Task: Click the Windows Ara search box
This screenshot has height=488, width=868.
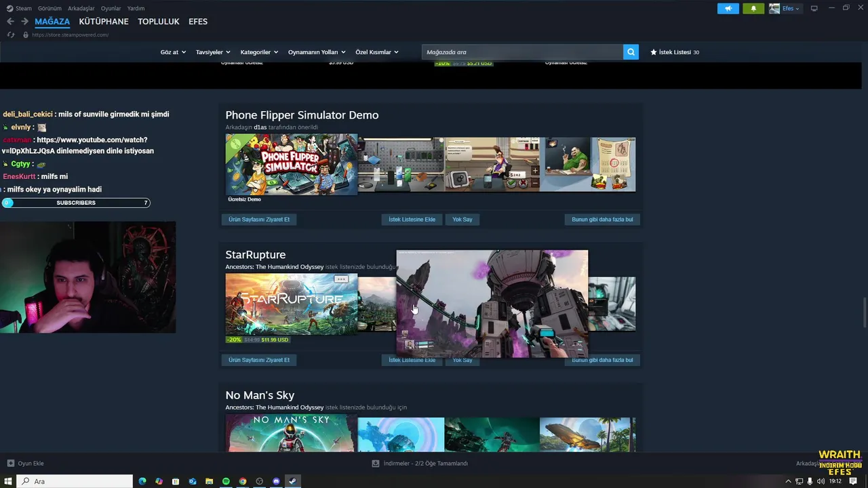Action: pyautogui.click(x=74, y=481)
